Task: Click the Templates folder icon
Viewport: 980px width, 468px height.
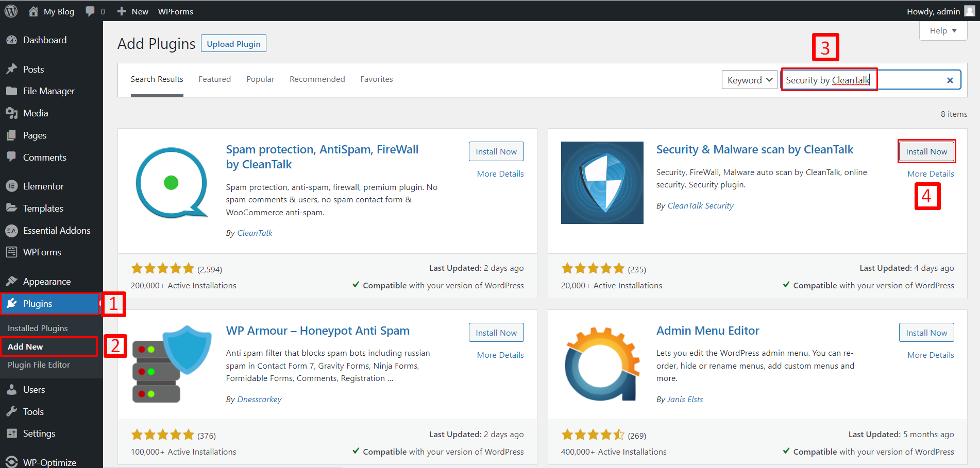Action: (11, 208)
